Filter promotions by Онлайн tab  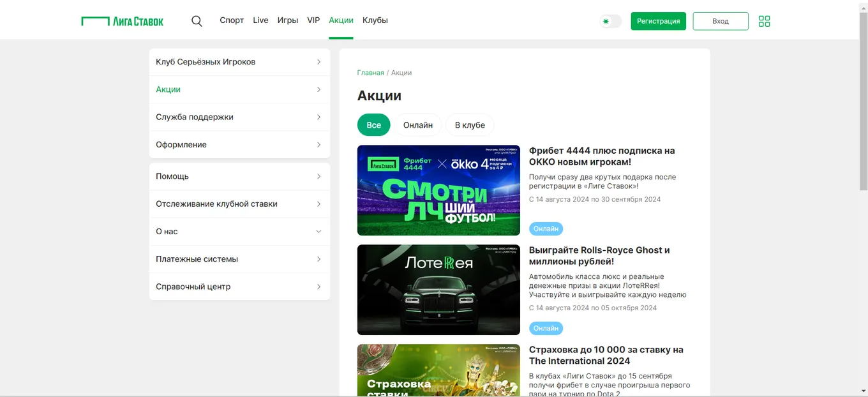point(418,125)
